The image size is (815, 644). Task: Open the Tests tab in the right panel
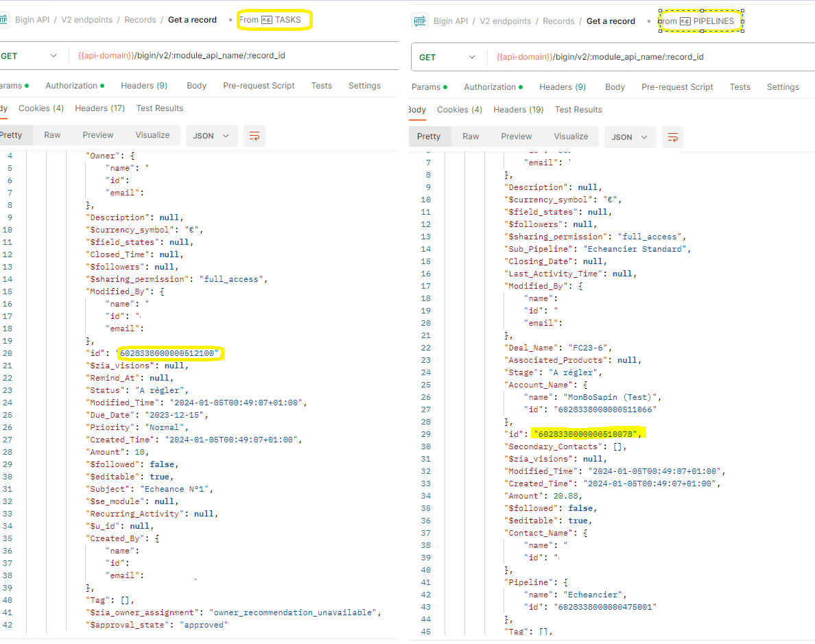coord(740,87)
